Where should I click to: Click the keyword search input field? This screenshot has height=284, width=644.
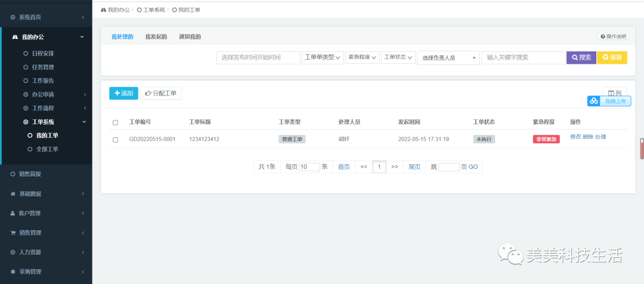coord(523,58)
